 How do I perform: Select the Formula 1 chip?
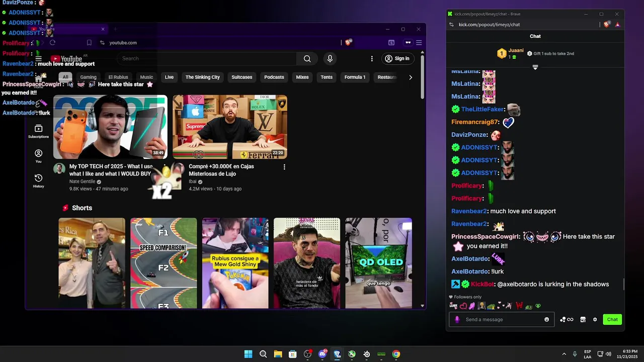point(355,77)
